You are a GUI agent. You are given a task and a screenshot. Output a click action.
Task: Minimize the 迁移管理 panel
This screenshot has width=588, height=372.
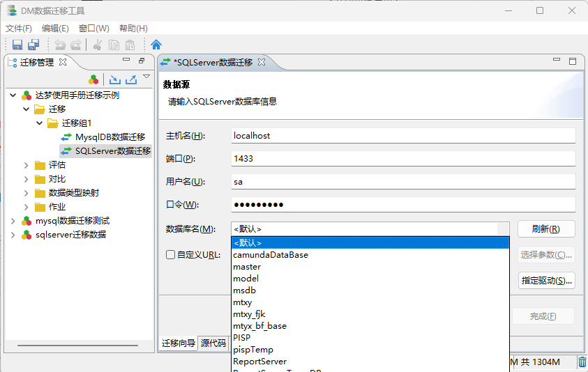[126, 60]
